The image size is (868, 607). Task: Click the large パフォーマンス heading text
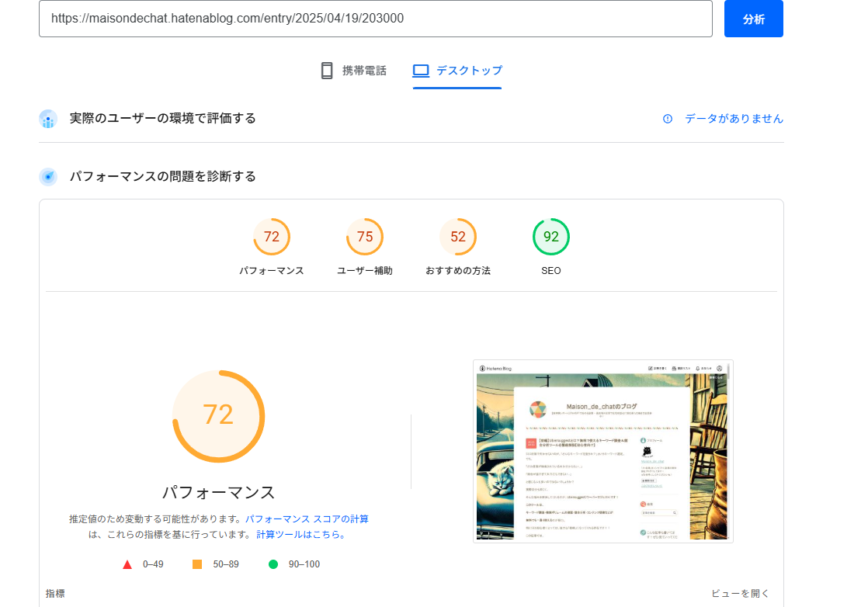(219, 492)
